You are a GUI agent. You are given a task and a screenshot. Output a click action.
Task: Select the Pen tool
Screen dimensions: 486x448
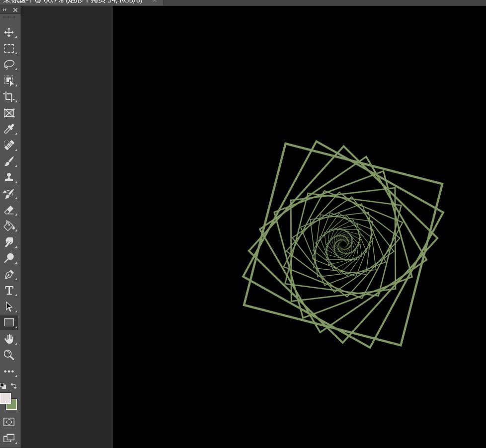(9, 275)
